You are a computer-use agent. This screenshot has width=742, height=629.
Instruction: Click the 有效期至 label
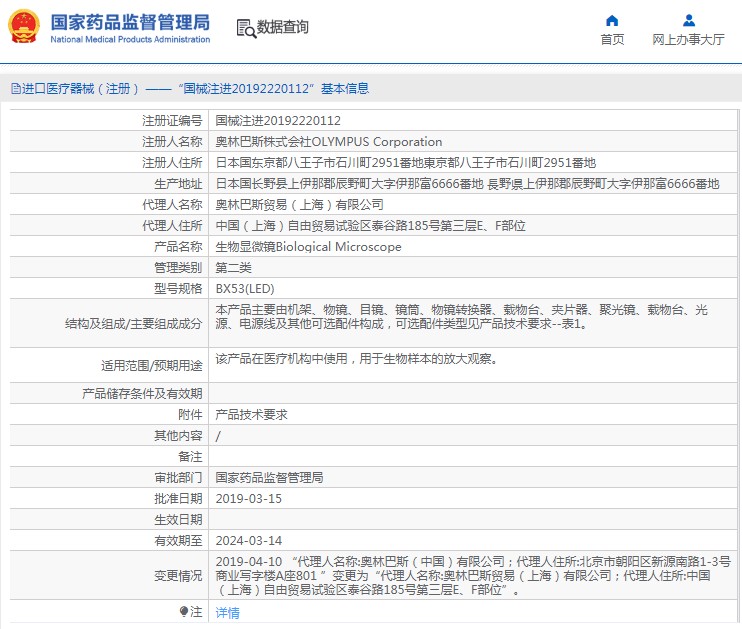[x=178, y=540]
